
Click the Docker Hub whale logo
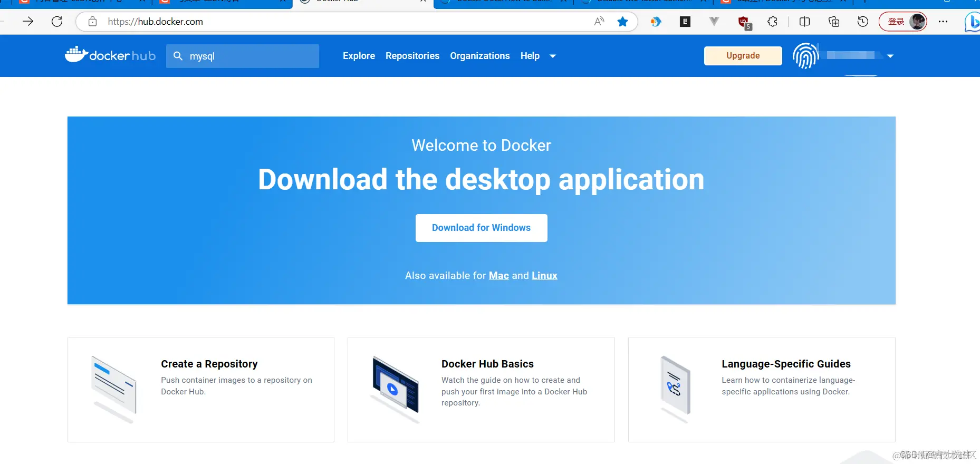point(110,55)
